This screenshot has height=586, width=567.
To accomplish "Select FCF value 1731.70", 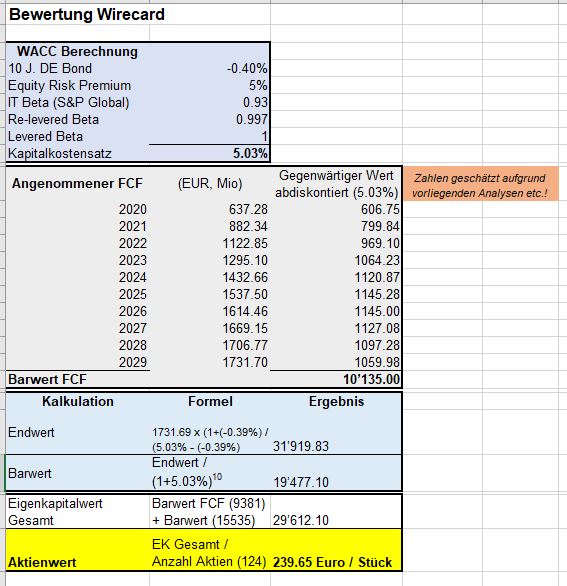I will click(x=245, y=363).
